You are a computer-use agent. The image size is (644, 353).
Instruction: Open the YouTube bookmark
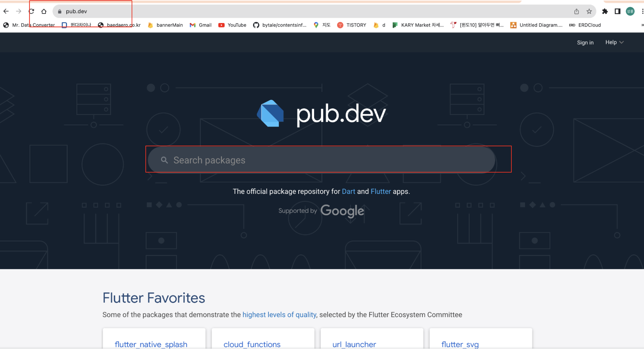pos(232,25)
